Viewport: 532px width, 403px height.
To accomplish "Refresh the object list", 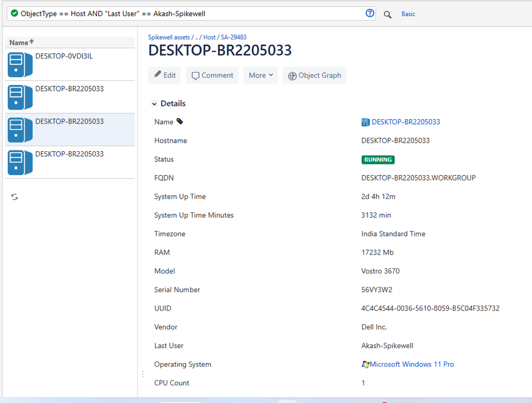I will 14,197.
